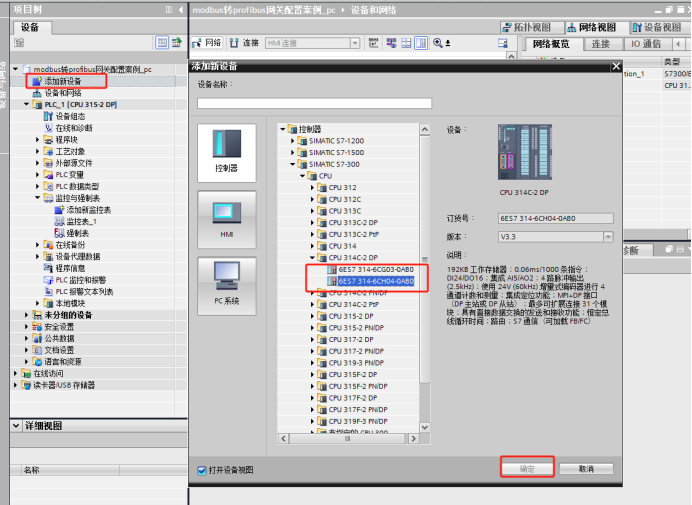Select the PC 系统 category button
The image size is (692, 505).
(x=227, y=286)
